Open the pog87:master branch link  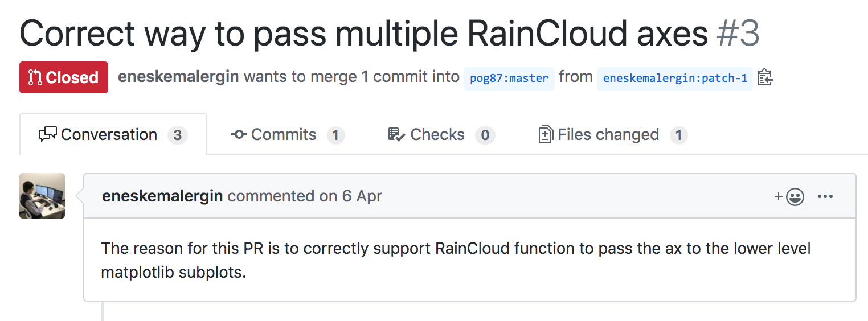[x=509, y=78]
